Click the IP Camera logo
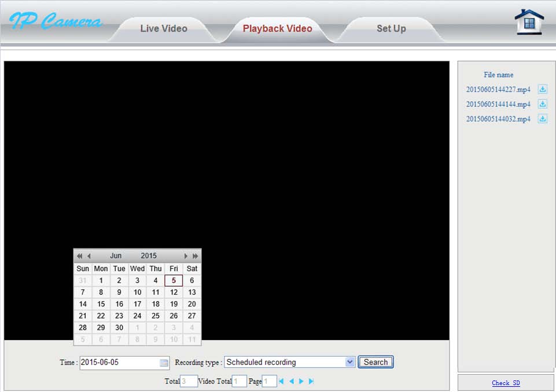Image resolution: width=556 pixels, height=392 pixels. [x=56, y=21]
